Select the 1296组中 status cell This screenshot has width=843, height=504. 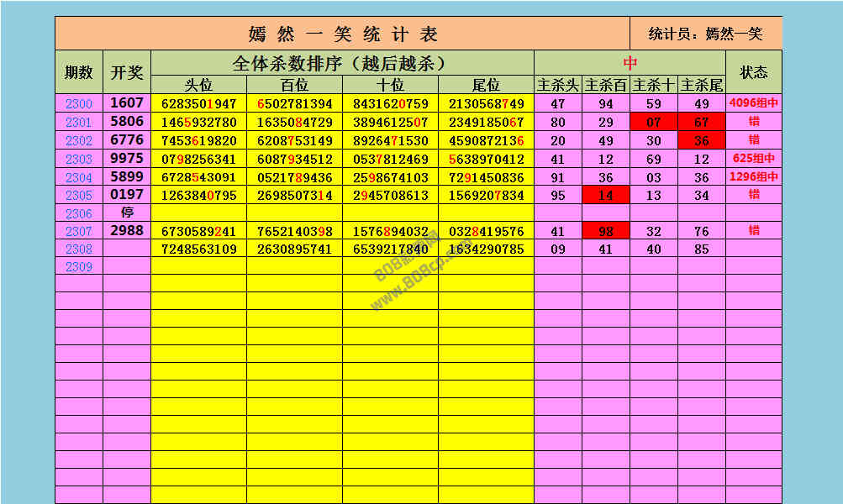[x=753, y=177]
